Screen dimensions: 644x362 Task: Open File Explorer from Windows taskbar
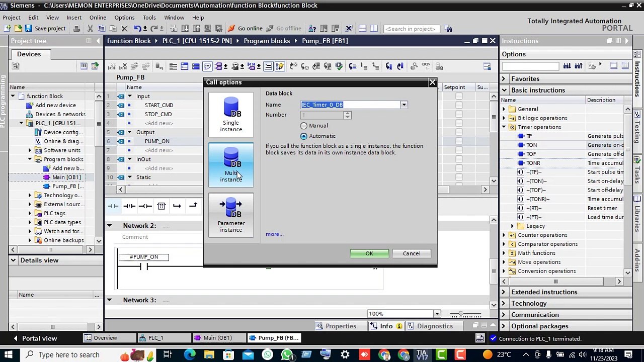[209, 355]
